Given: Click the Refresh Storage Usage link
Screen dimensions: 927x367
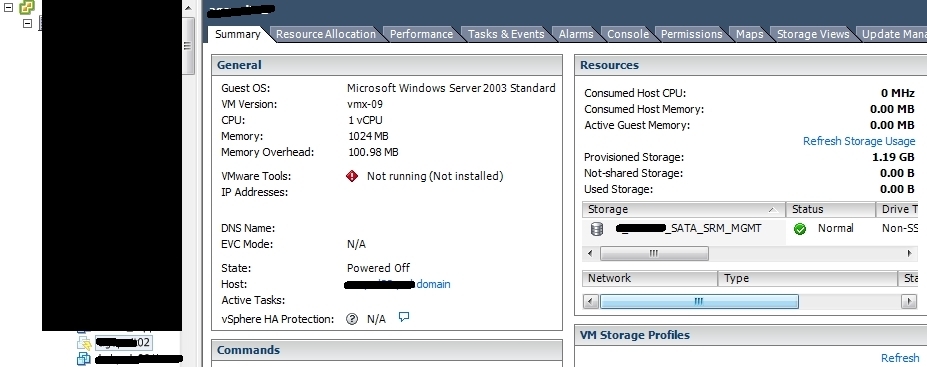Looking at the screenshot, I should coord(859,141).
